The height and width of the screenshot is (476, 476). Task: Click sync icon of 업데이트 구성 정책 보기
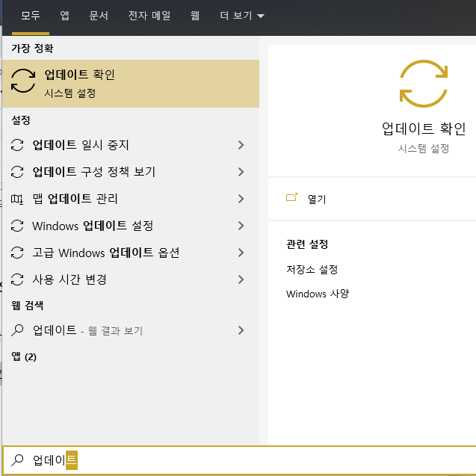coord(17,172)
